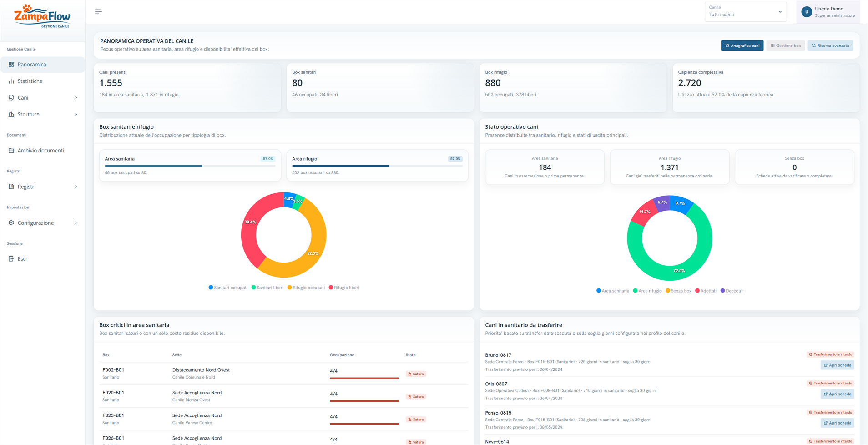Click the Box rifugio 880 card

click(x=573, y=88)
